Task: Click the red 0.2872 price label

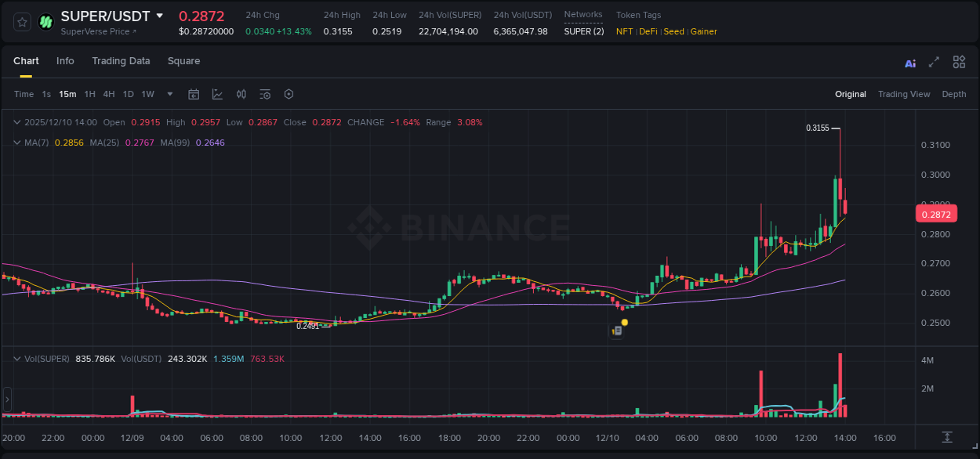Action: click(938, 213)
